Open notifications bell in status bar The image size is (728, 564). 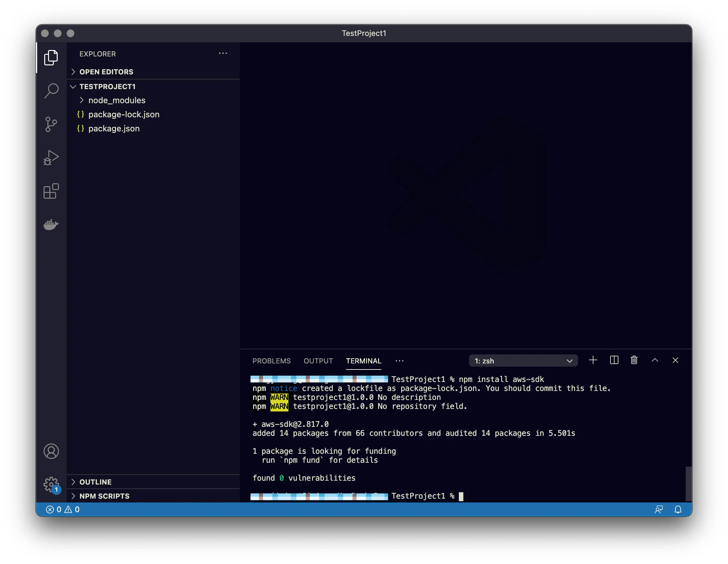[x=678, y=510]
